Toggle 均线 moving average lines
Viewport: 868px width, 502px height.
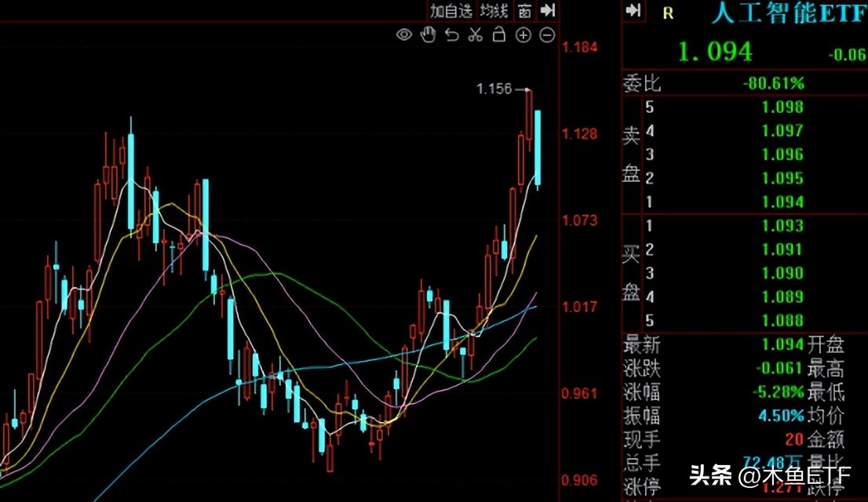click(x=496, y=11)
